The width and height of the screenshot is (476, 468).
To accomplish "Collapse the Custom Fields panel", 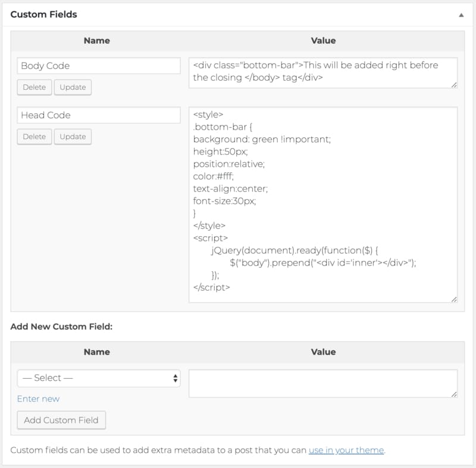I will coord(461,15).
